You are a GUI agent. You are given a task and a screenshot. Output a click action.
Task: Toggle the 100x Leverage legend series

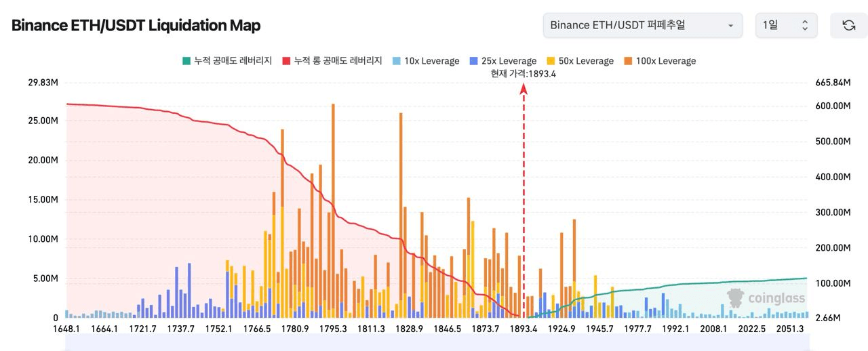[659, 61]
